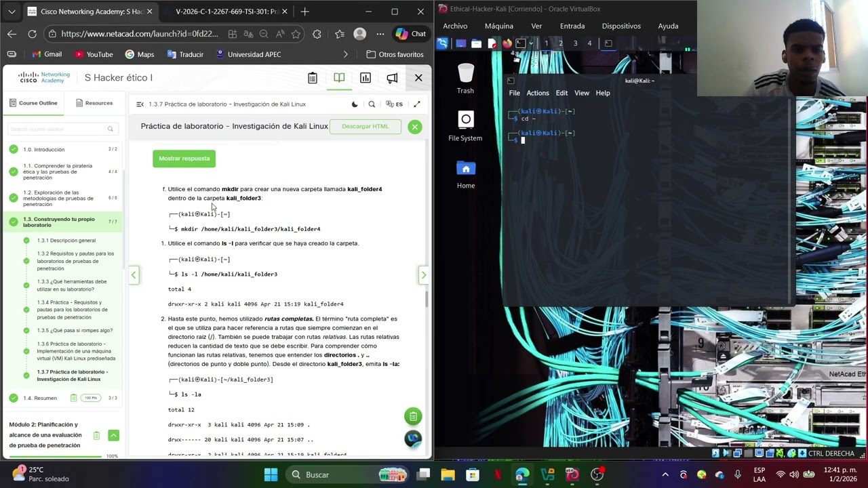Open terminal launcher dropdown arrow in Kali panel
868x488 pixels.
coord(531,43)
